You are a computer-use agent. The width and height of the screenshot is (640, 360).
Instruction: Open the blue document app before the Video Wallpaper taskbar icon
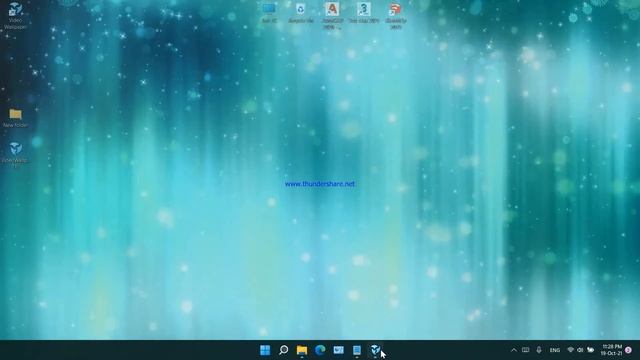point(357,350)
